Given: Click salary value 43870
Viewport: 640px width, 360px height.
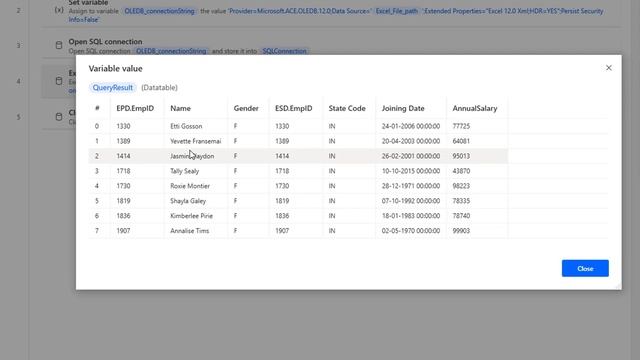Looking at the screenshot, I should [x=461, y=171].
